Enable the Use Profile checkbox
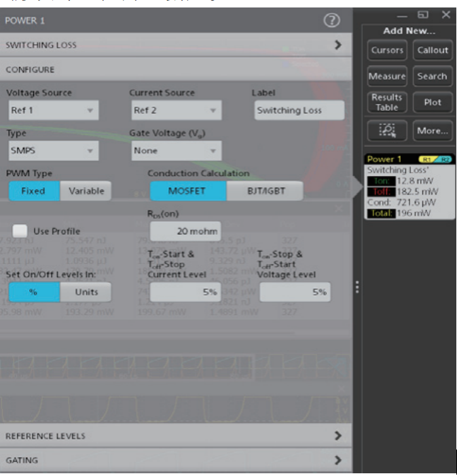Viewport: 457px width, 476px height. 20,232
